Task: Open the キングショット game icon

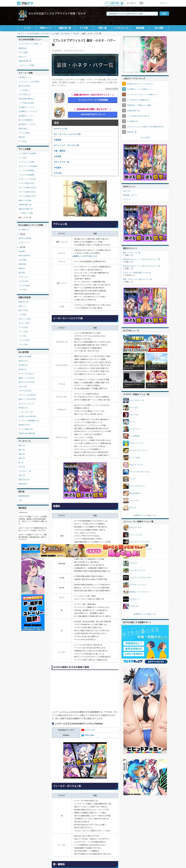Action: point(126,429)
